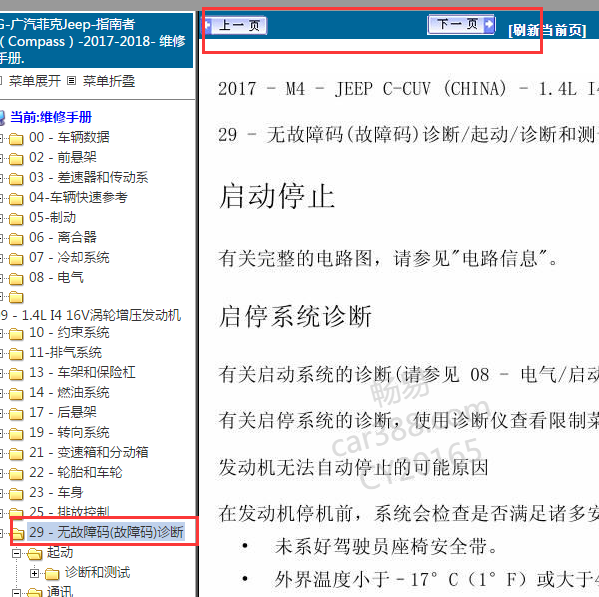The height and width of the screenshot is (597, 599).
Task: Click bullet 未系好驾驶员座椅安全带
Action: 386,547
